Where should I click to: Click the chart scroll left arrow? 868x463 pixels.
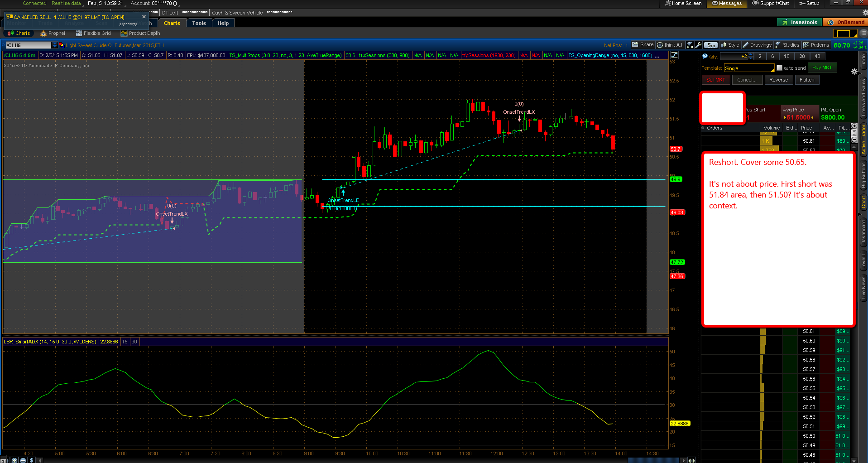(x=40, y=460)
